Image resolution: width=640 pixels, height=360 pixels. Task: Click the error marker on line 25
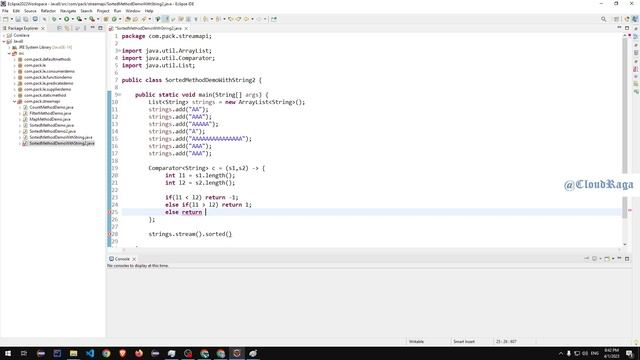click(x=109, y=212)
